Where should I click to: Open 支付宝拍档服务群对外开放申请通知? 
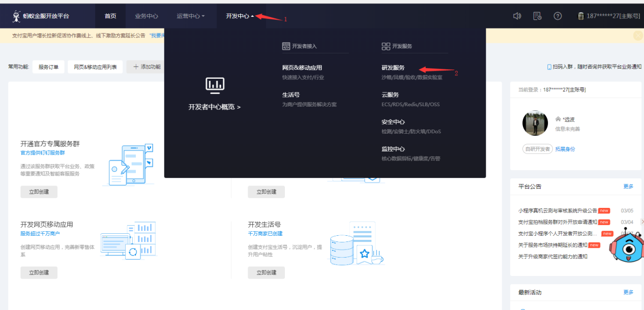pyautogui.click(x=558, y=222)
